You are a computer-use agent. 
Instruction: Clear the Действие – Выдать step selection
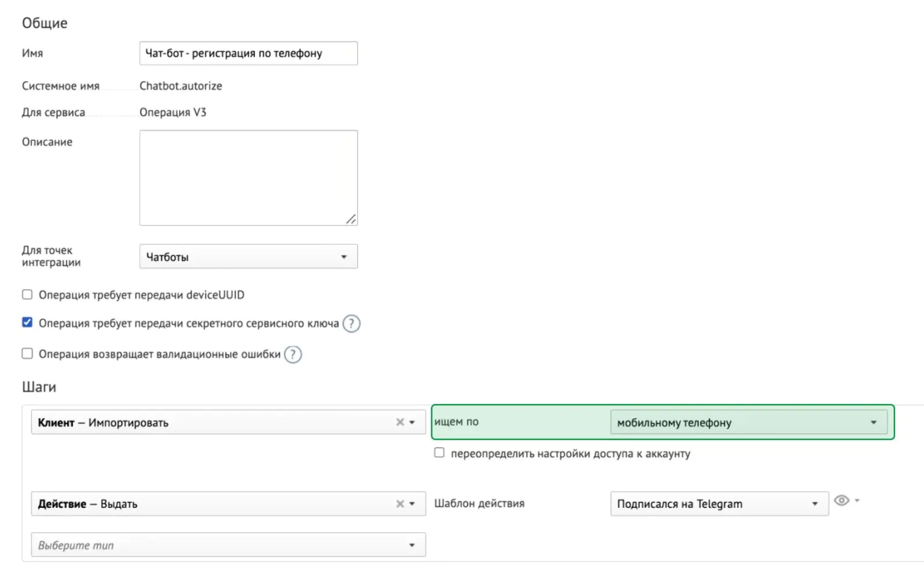tap(400, 504)
